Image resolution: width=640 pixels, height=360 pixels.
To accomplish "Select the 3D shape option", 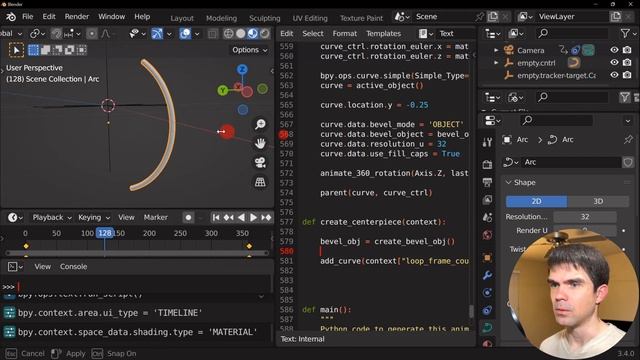I will point(598,201).
